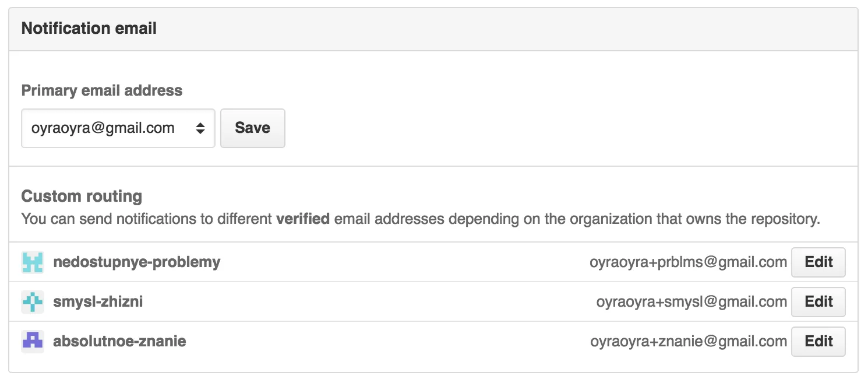Click the oyraoyra+prblms@gmail.com address
The image size is (868, 379).
pos(688,262)
